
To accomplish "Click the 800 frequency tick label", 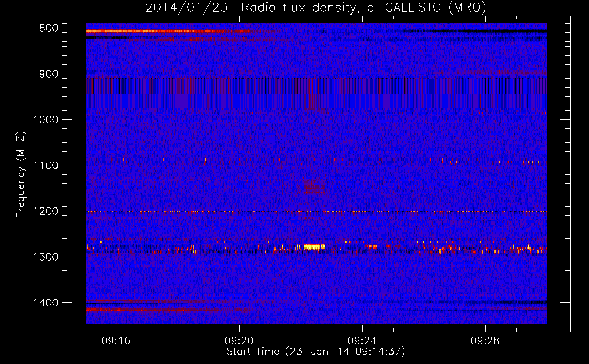I will click(49, 28).
